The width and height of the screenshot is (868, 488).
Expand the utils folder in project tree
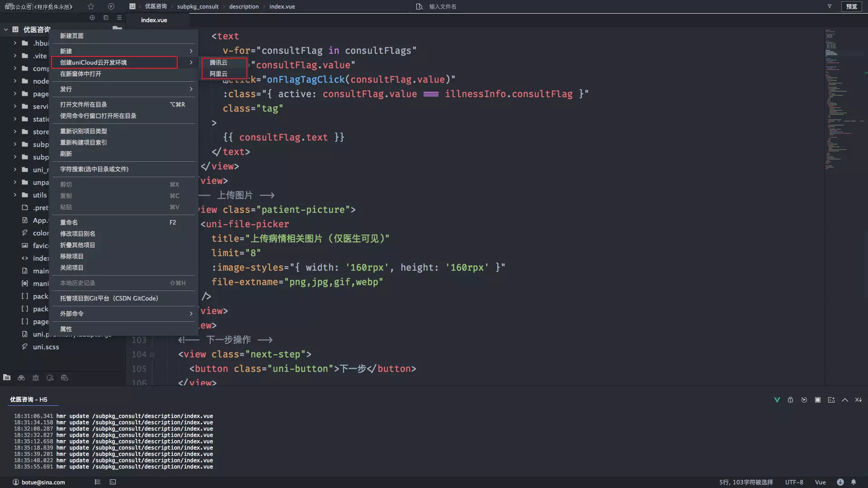click(15, 195)
